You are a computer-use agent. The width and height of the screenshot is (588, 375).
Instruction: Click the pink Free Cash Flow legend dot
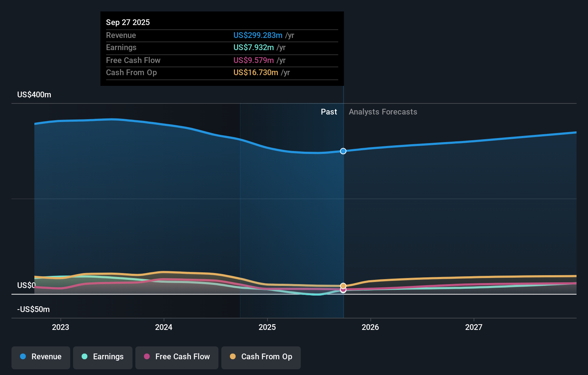tap(146, 357)
